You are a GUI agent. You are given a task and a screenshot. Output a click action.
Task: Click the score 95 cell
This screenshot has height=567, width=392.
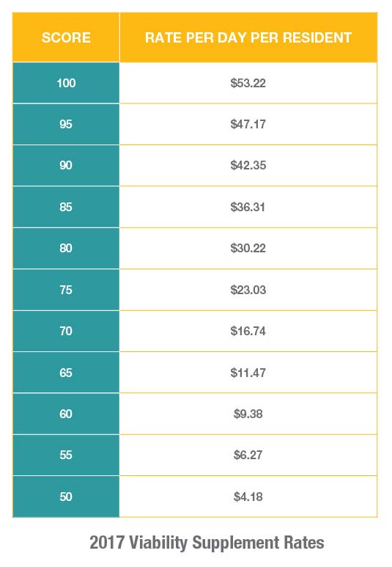point(66,124)
